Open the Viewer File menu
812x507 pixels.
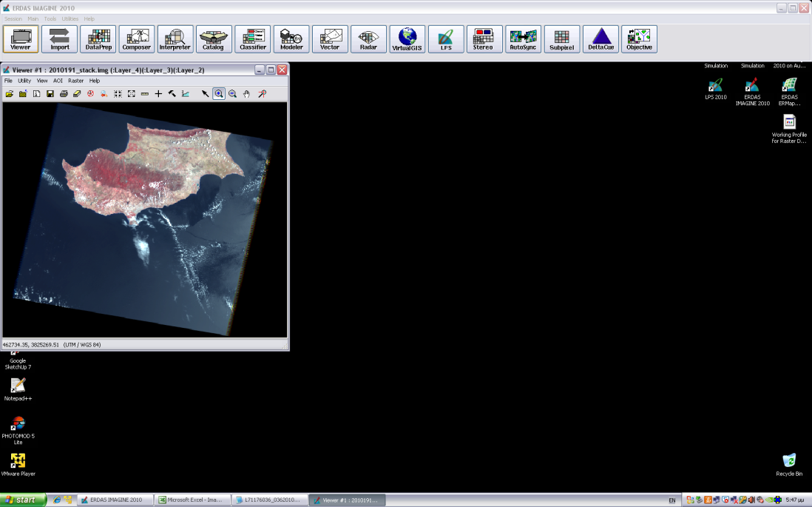8,81
